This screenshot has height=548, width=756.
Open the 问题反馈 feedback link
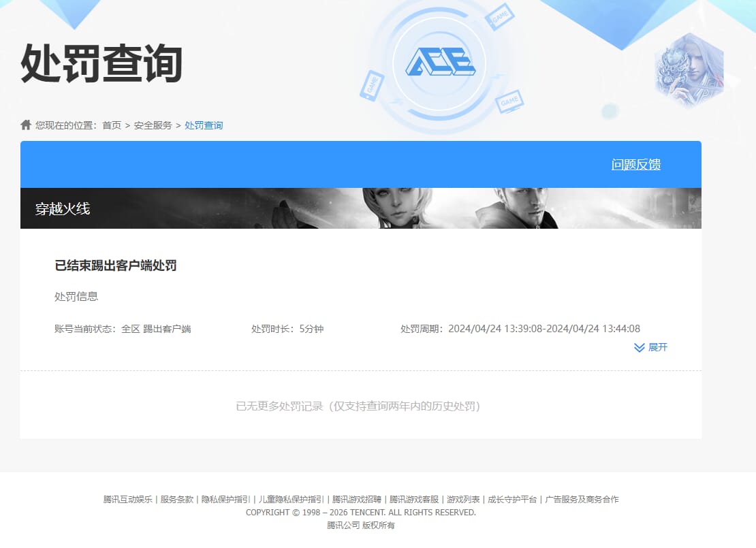[635, 165]
